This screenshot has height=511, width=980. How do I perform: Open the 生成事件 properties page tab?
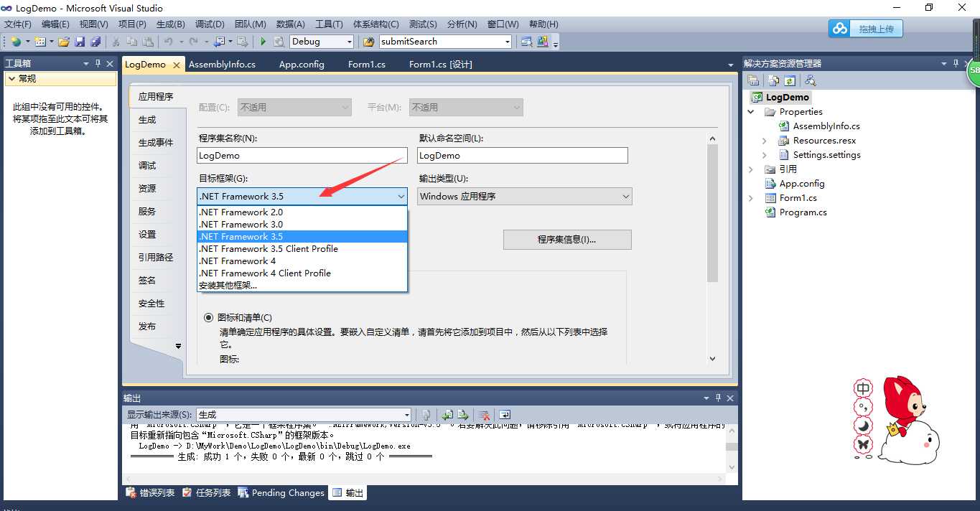click(156, 143)
